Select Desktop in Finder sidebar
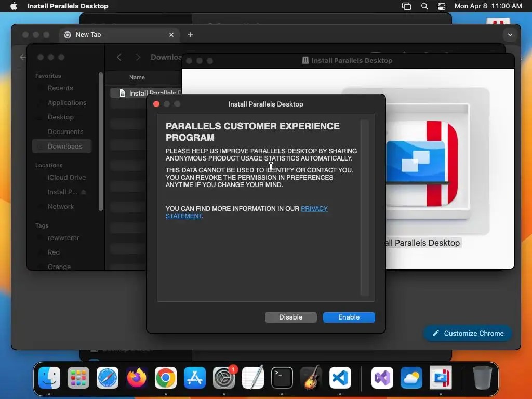The height and width of the screenshot is (399, 532). pyautogui.click(x=61, y=117)
